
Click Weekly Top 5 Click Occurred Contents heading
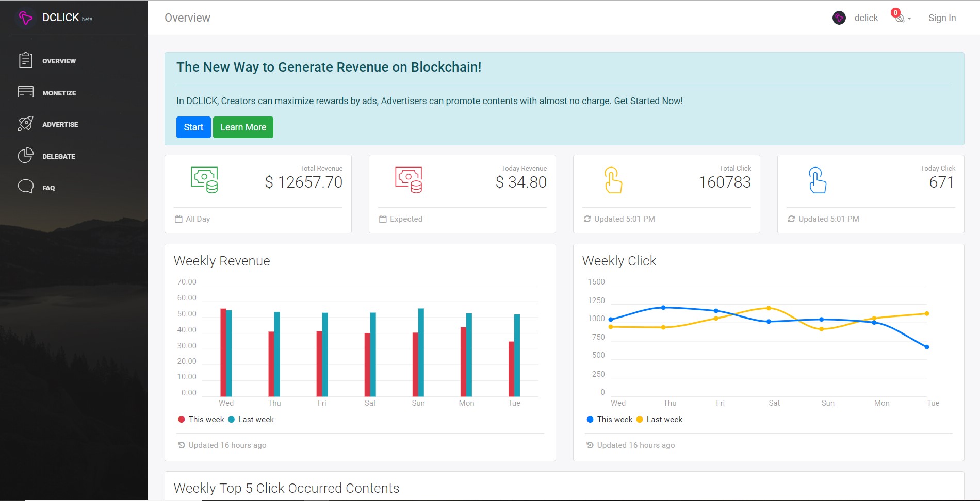click(x=286, y=488)
